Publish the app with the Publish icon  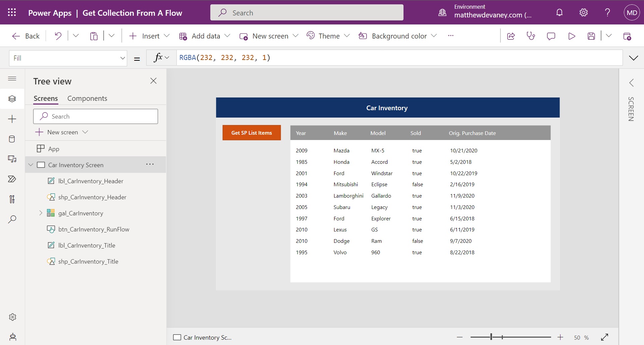coord(628,36)
